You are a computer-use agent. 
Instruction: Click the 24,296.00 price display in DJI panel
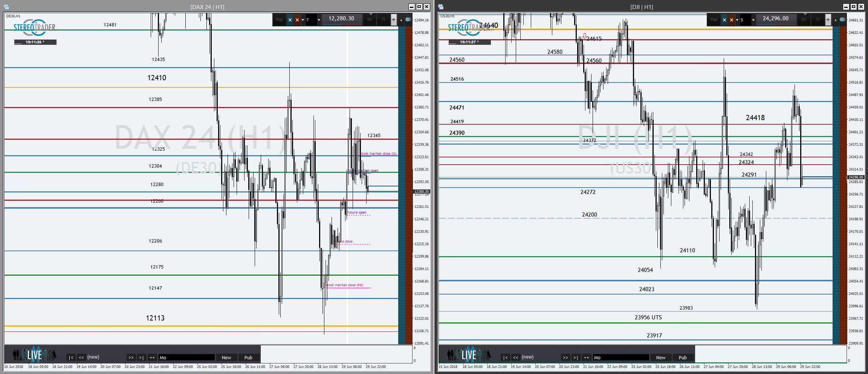776,19
